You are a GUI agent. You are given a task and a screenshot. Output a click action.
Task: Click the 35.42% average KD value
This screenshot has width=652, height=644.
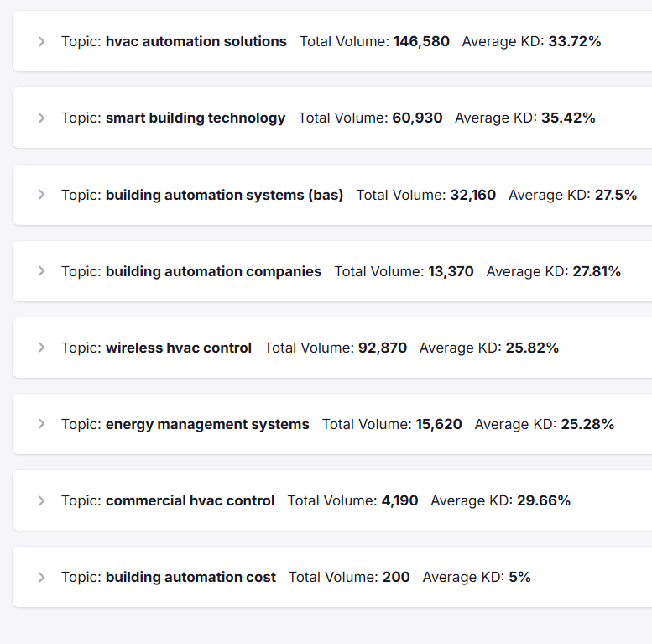point(568,118)
